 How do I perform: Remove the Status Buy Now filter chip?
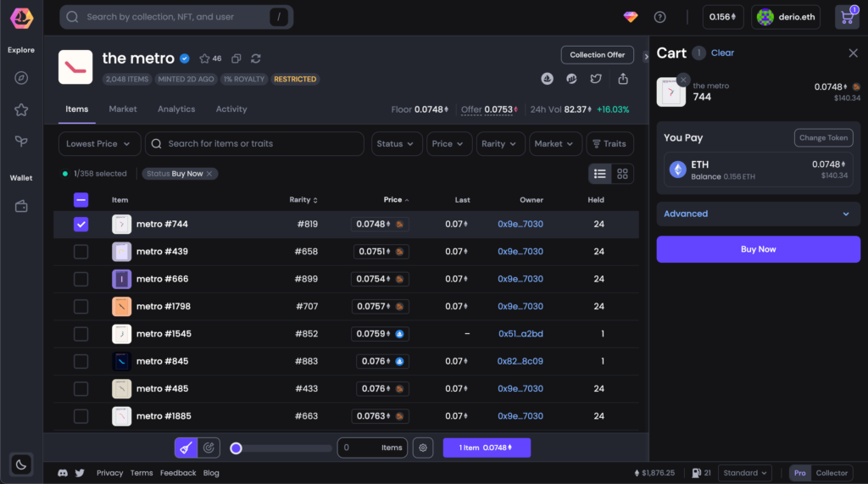pos(209,174)
